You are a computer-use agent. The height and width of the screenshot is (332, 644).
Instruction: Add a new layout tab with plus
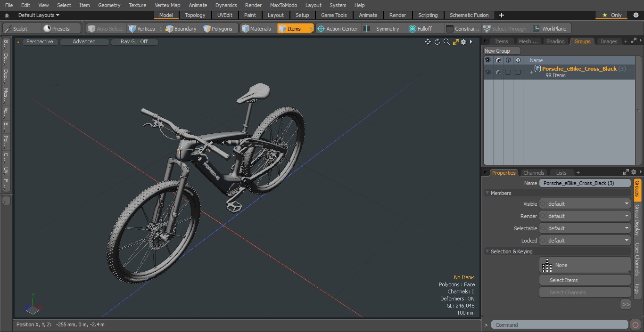[501, 15]
